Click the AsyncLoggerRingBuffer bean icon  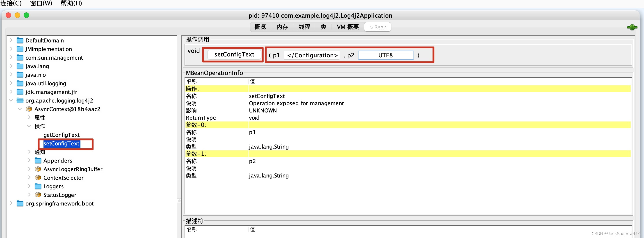(38, 169)
